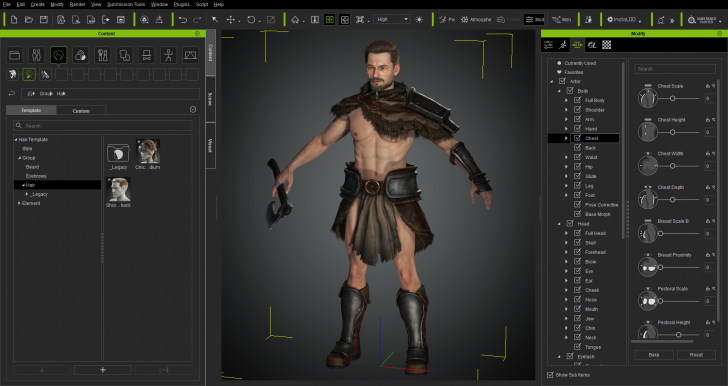Viewport: 728px width, 386px height.
Task: Click the Chest Width slider handle
Action: coord(672,166)
